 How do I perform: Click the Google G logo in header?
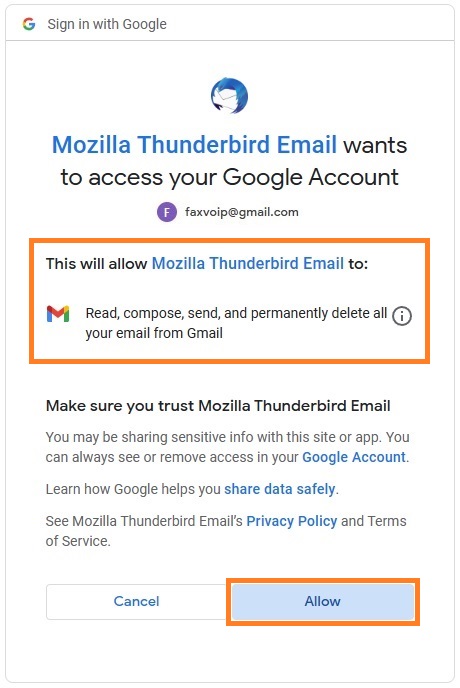coord(29,24)
